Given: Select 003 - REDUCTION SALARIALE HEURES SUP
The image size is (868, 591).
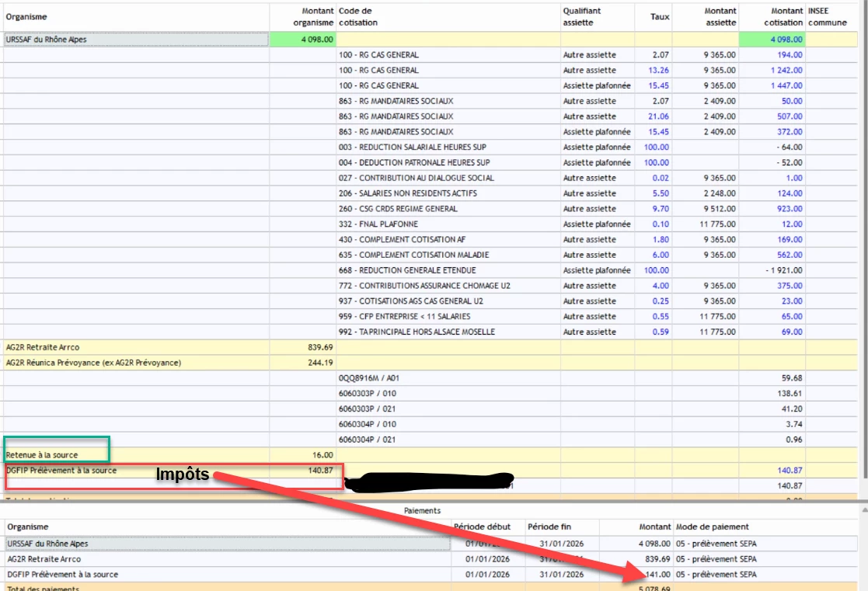Looking at the screenshot, I should tap(413, 148).
